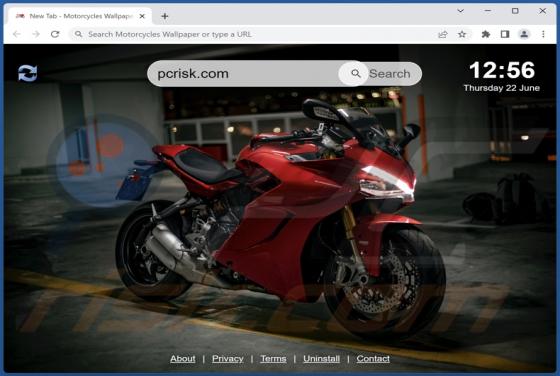Open the tab search chevron dropdown

[x=461, y=11]
